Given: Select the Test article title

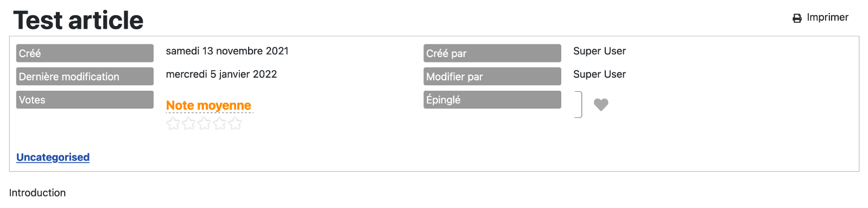Looking at the screenshot, I should (78, 21).
